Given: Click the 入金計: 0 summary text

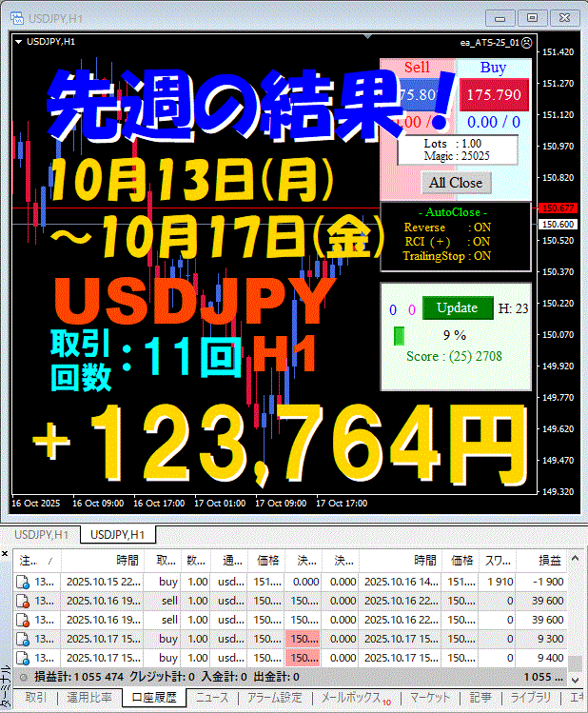Looking at the screenshot, I should (x=224, y=677).
